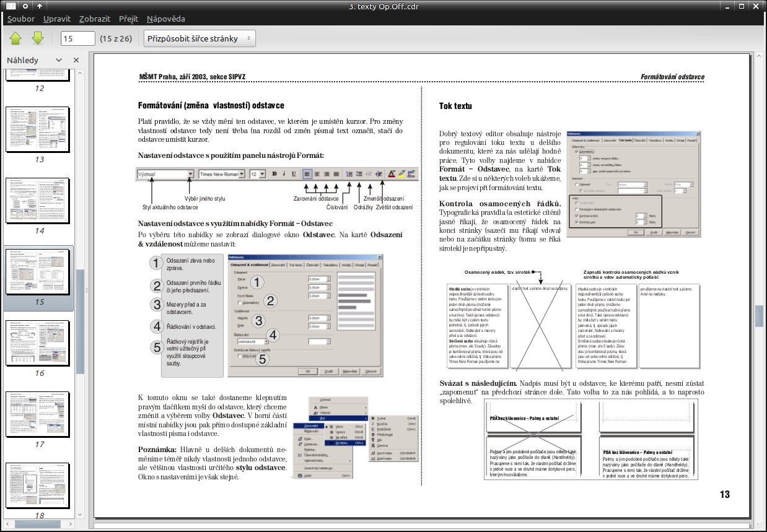Click heading 'Formátování (změna vlastností) odstavce'
Image resolution: width=767 pixels, height=532 pixels.
tap(211, 106)
